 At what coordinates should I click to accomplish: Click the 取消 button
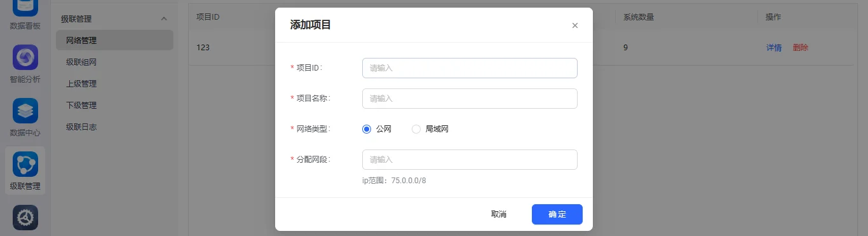pos(499,214)
